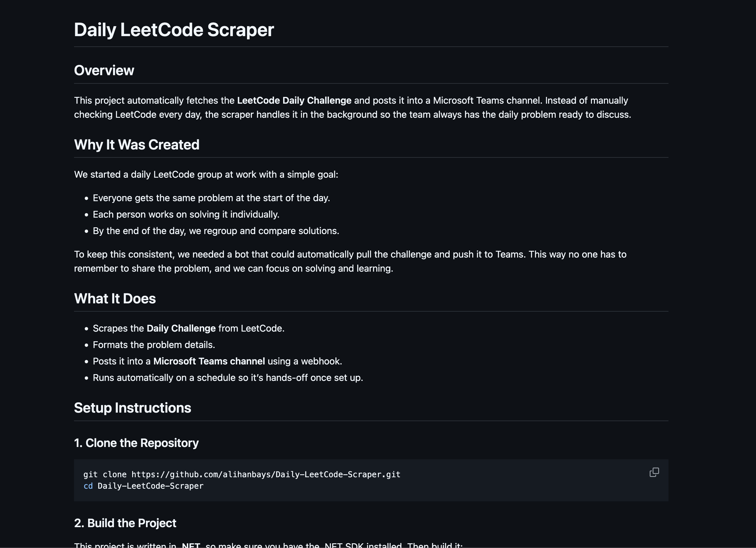Click the Setup Instructions heading

[132, 407]
